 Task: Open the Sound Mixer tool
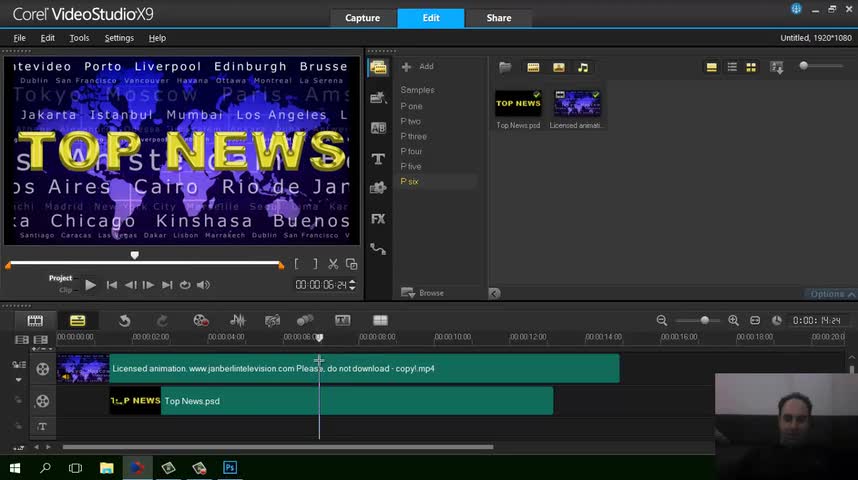click(x=238, y=320)
